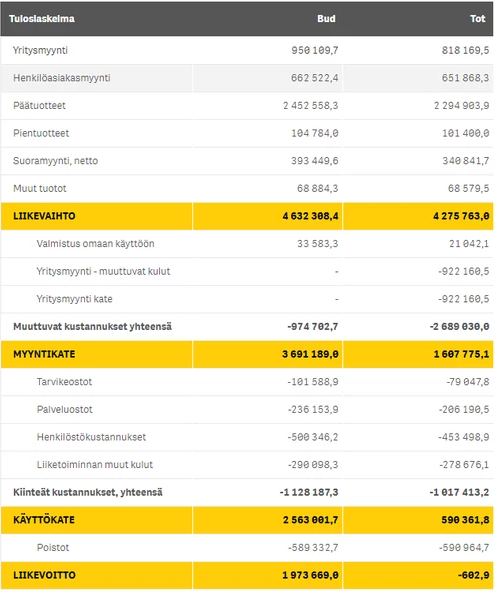This screenshot has height=592, width=495.
Task: Select the Henkilöasiakasmyynti row
Action: tap(247, 78)
